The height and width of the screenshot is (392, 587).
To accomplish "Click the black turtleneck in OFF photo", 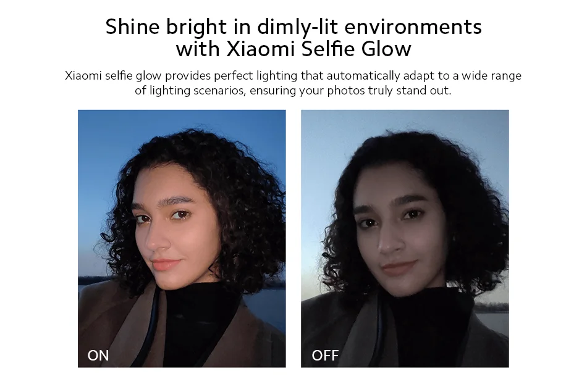I will [x=423, y=325].
